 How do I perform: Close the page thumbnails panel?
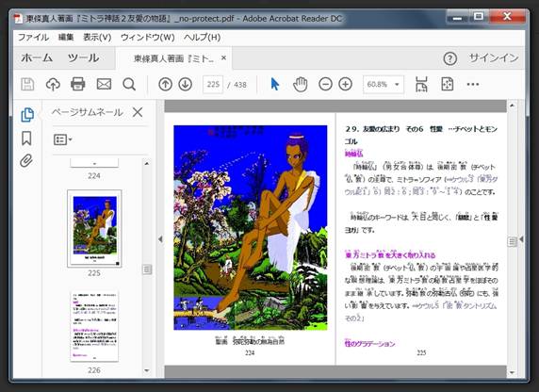pyautogui.click(x=138, y=112)
